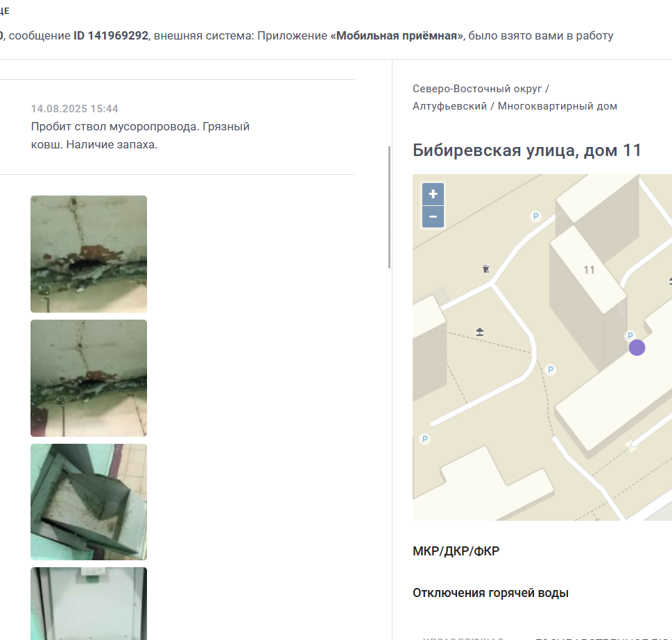Click the playground icon on the map
Image resolution: width=672 pixels, height=640 pixels.
(480, 331)
